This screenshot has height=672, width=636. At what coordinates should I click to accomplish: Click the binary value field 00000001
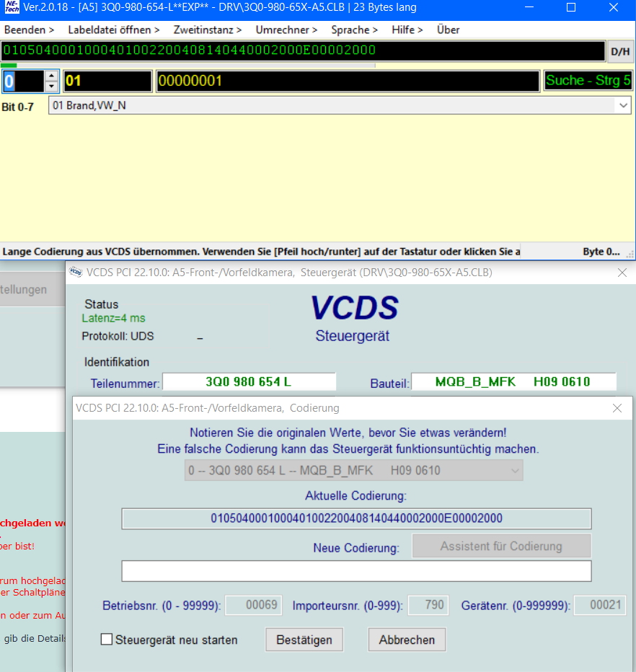(348, 81)
